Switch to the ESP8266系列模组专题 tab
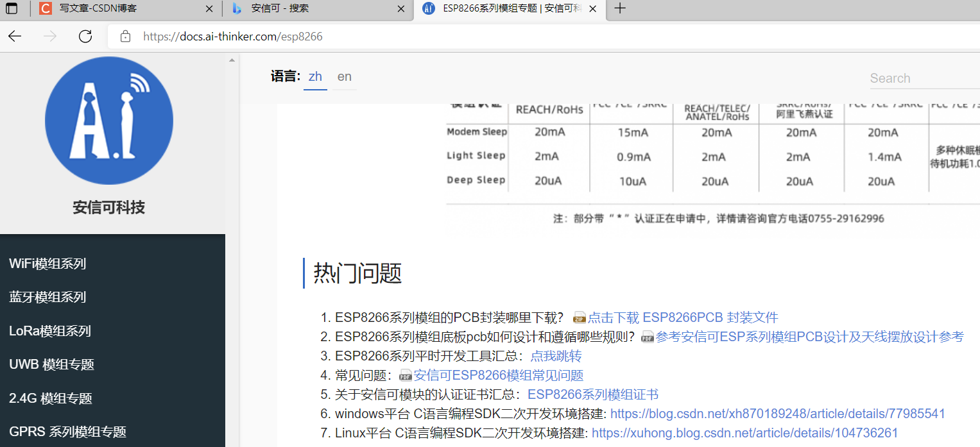 [x=507, y=10]
